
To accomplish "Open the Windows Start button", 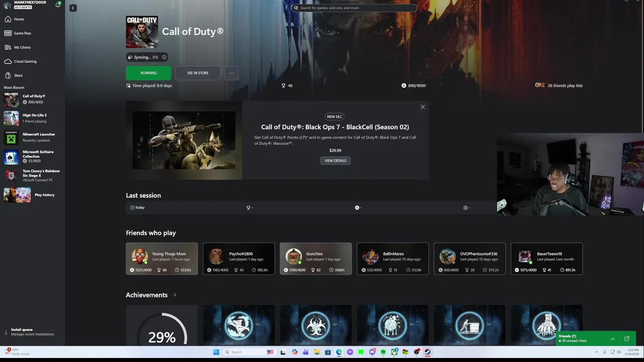I will pos(216,352).
